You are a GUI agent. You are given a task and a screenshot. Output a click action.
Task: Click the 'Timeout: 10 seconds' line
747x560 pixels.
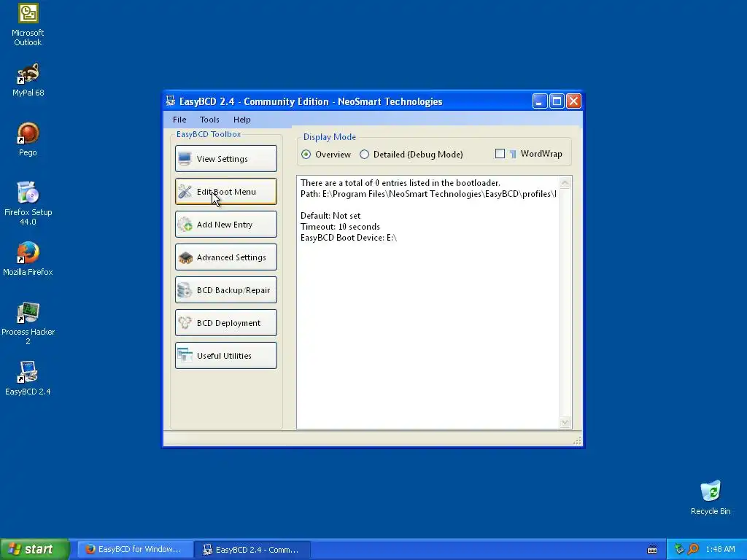click(340, 227)
